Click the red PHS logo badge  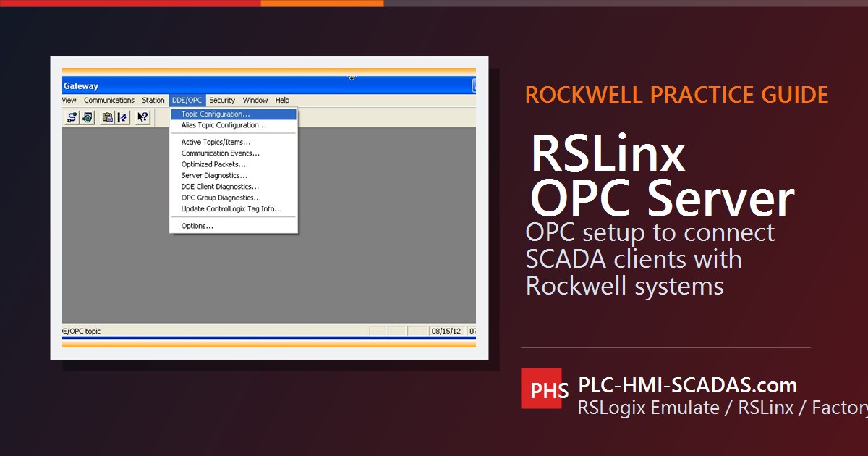click(x=541, y=390)
